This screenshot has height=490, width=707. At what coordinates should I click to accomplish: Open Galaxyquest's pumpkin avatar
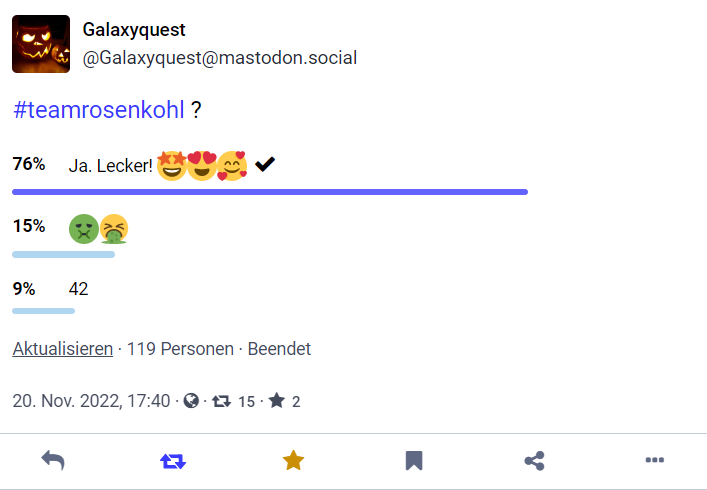click(41, 44)
